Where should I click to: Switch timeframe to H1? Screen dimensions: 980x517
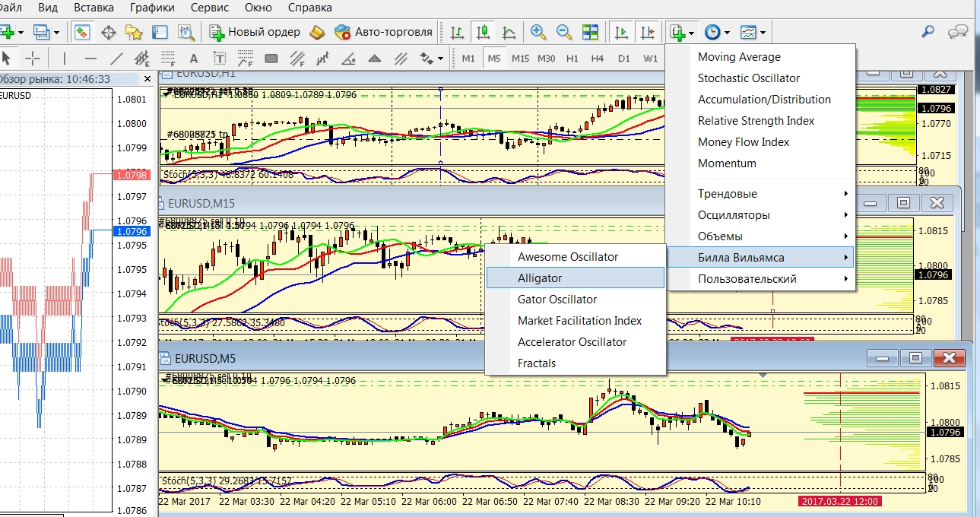click(x=572, y=59)
